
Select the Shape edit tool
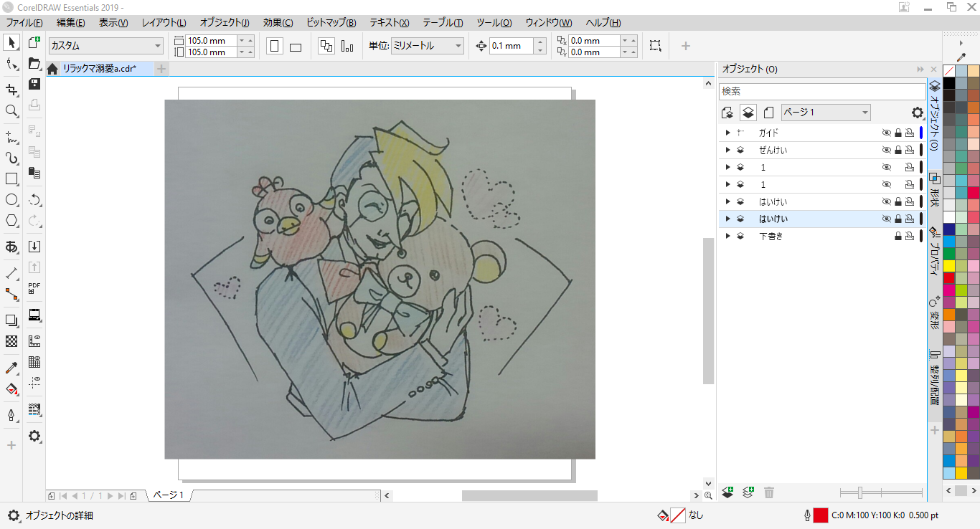click(x=11, y=65)
